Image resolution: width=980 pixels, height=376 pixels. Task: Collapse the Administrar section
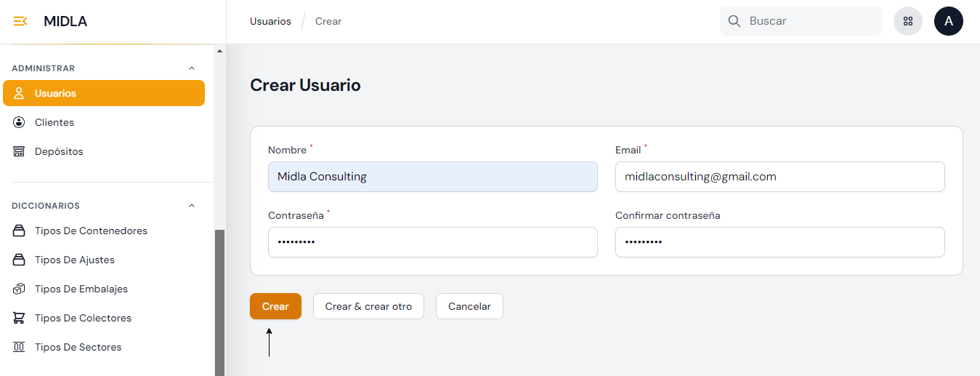192,68
